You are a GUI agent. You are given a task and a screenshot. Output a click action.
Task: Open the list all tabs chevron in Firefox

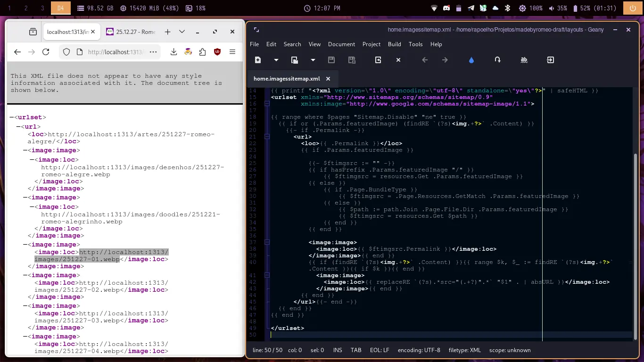tap(182, 32)
